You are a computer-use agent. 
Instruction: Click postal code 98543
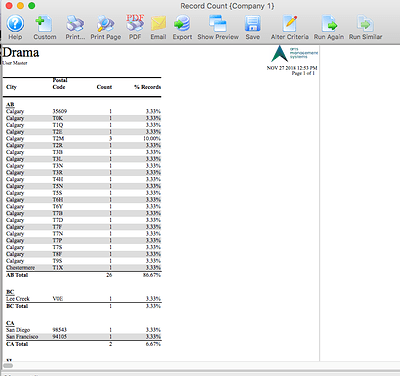[x=60, y=330]
